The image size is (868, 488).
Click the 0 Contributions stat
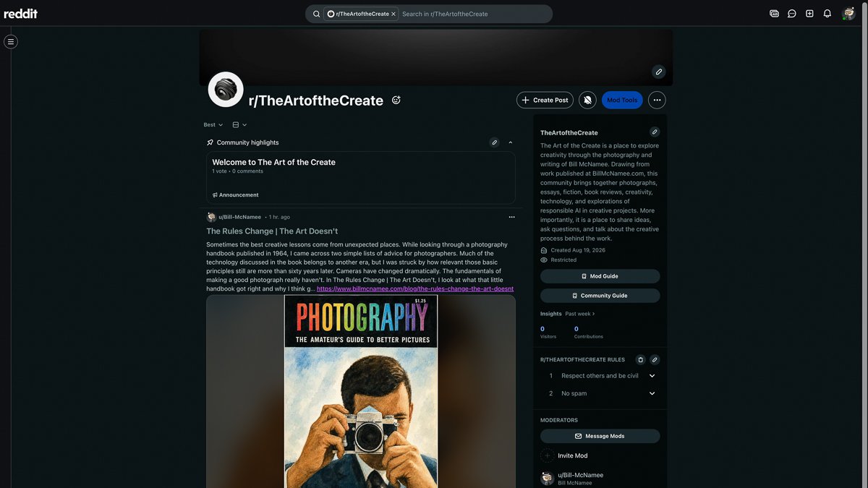click(588, 332)
